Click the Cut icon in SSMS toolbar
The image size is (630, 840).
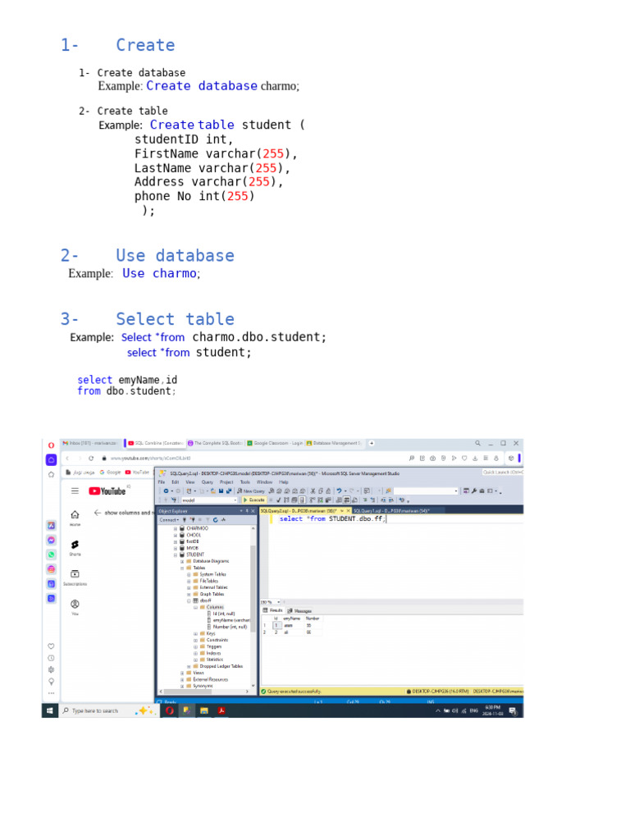pos(313,491)
